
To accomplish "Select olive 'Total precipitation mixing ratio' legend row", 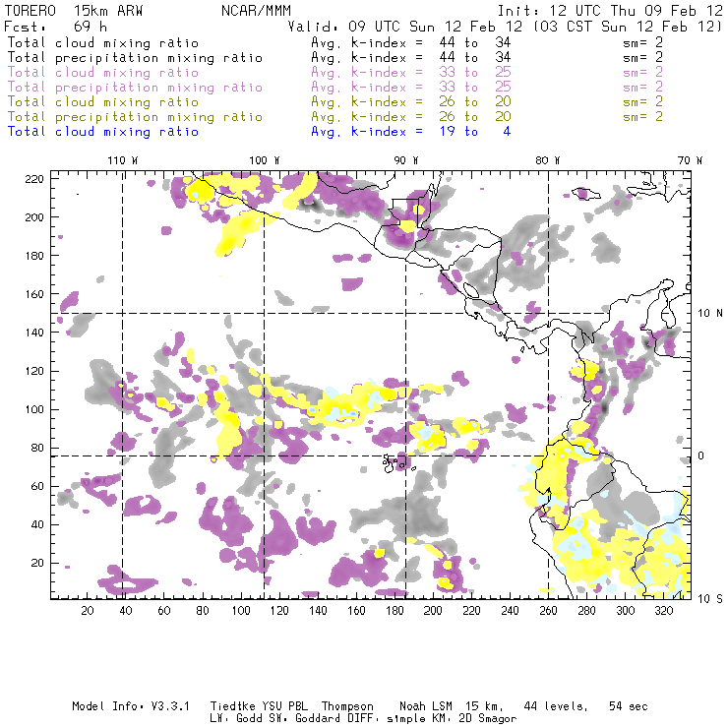I will [x=335, y=116].
